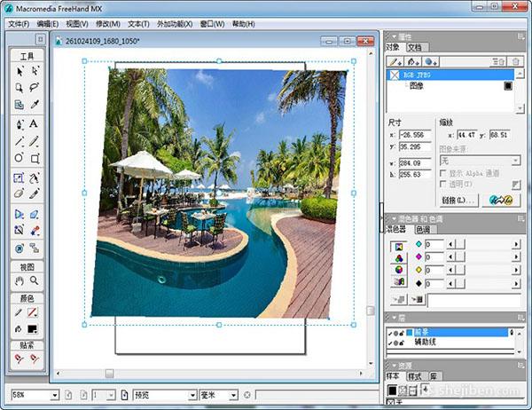This screenshot has height=410, width=532.
Task: Select the Lasso tool
Action: [35, 88]
